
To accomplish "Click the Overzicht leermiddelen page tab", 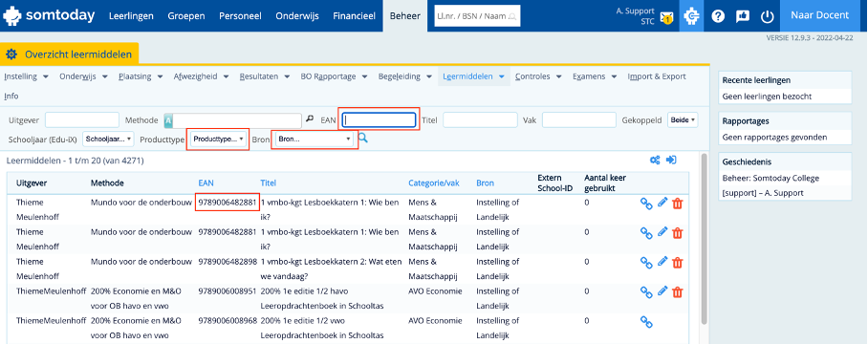I will tap(69, 54).
